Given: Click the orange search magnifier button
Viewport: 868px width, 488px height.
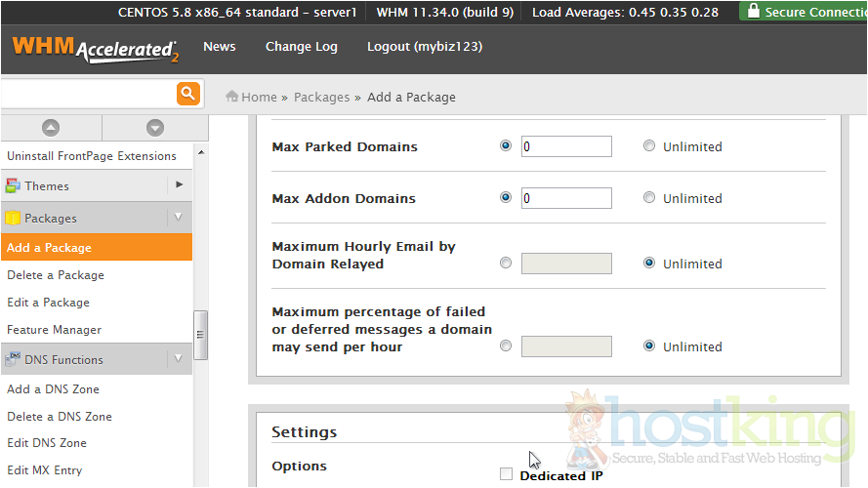Looking at the screenshot, I should pos(188,94).
